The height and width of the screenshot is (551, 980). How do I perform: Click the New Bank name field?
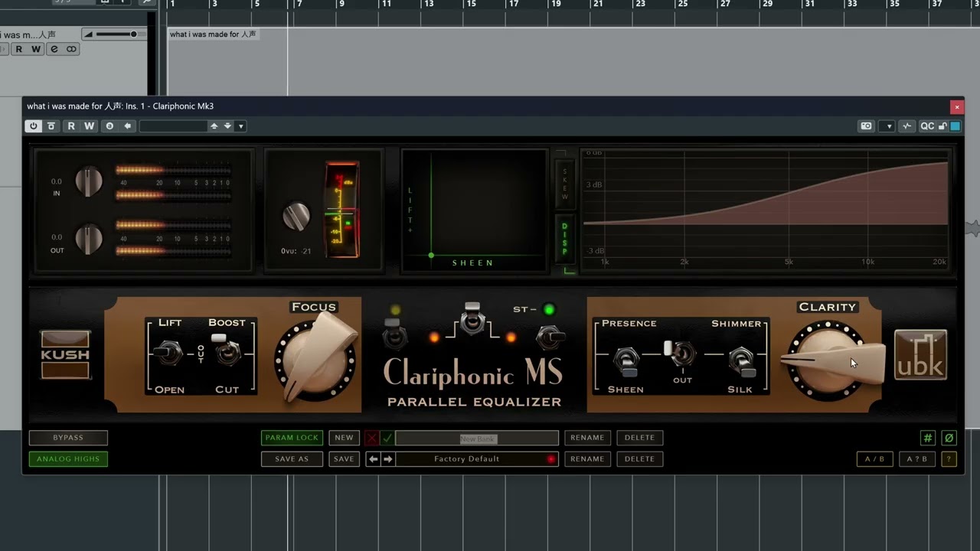tap(477, 439)
